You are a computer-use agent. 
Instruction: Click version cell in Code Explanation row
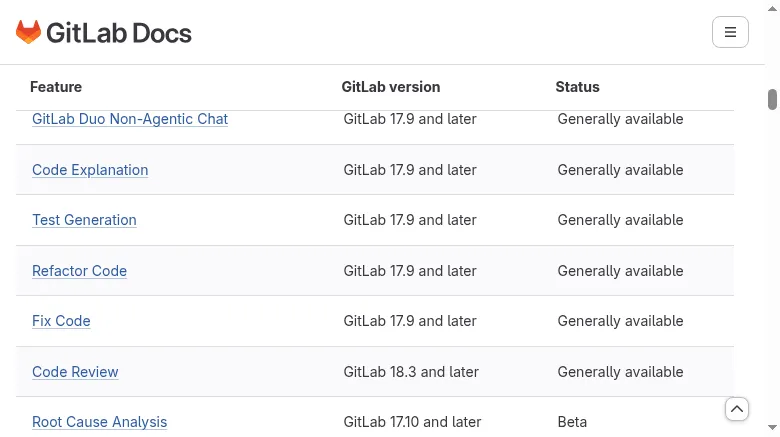(x=410, y=170)
